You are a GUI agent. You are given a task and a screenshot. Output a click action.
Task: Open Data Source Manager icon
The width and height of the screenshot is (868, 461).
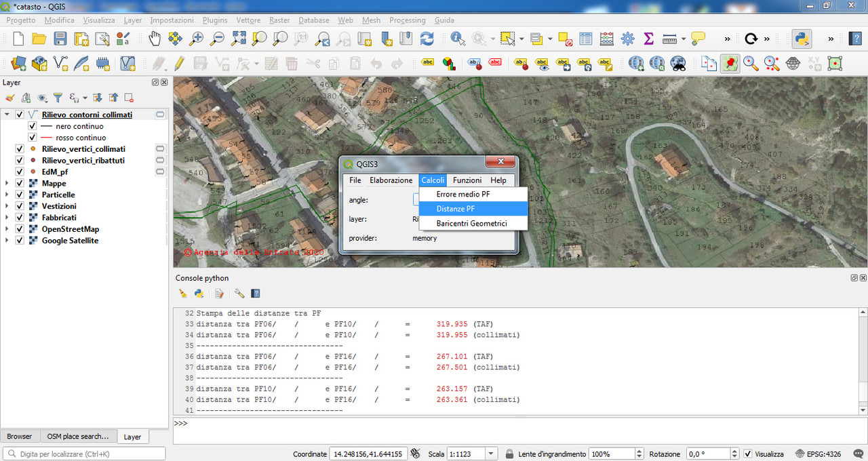(x=18, y=64)
